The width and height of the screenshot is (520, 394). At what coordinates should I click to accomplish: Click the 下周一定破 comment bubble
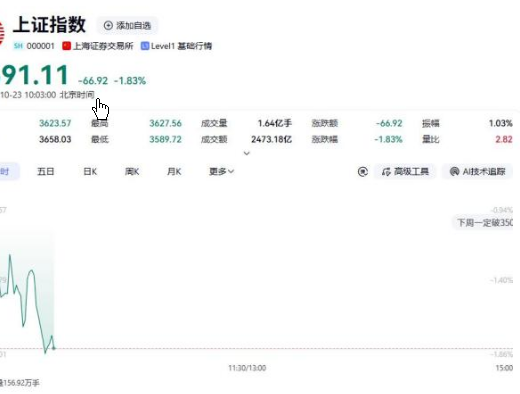483,222
